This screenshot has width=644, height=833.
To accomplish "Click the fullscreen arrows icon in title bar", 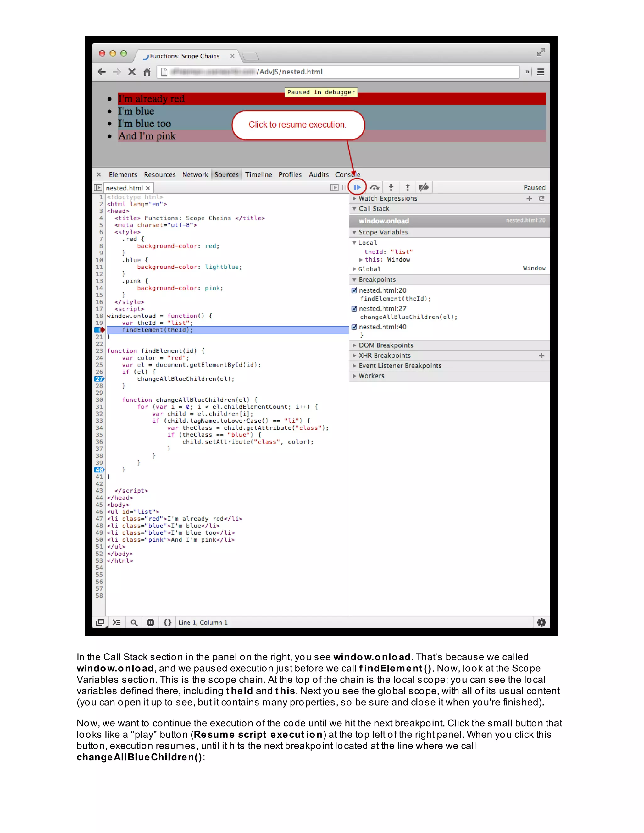I will 541,52.
